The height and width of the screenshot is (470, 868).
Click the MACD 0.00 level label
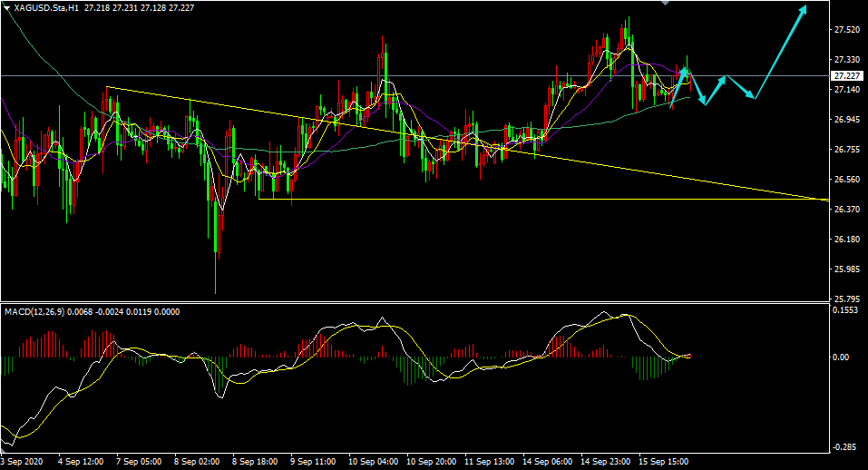841,357
